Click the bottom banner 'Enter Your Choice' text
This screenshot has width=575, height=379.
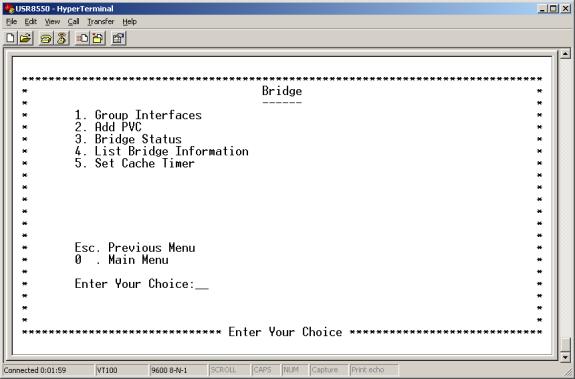285,332
